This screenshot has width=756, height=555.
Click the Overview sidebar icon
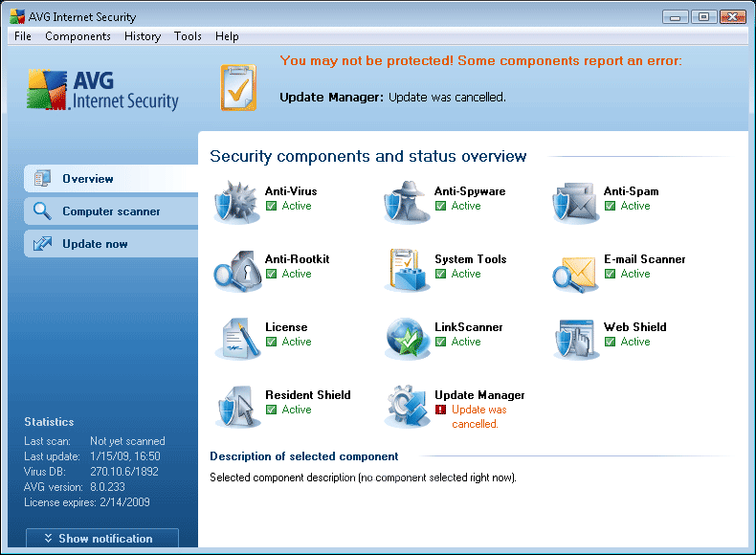coord(42,178)
